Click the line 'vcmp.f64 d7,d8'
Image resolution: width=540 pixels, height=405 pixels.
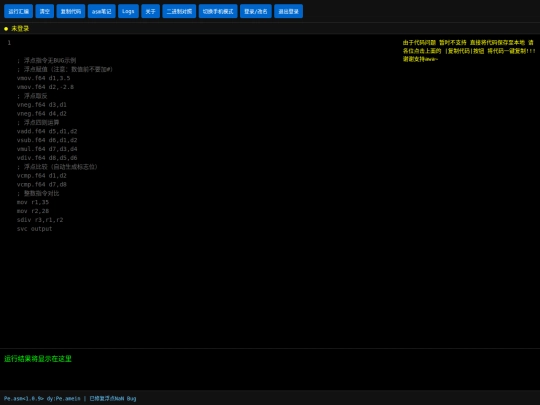[42, 185]
